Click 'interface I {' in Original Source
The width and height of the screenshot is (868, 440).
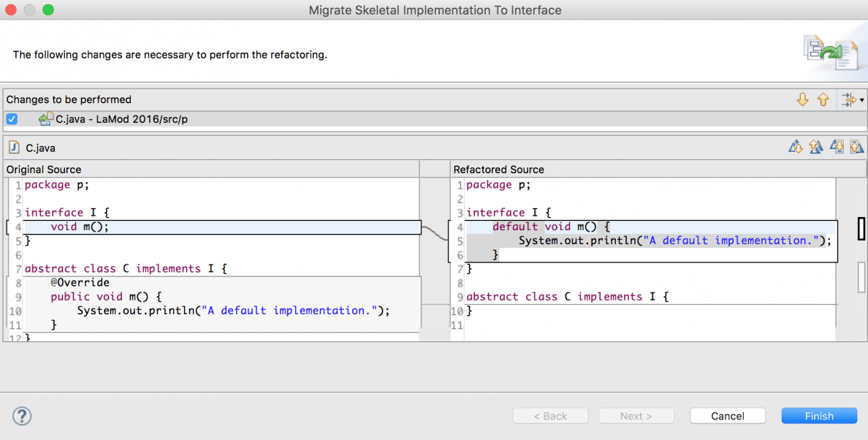[x=66, y=213]
